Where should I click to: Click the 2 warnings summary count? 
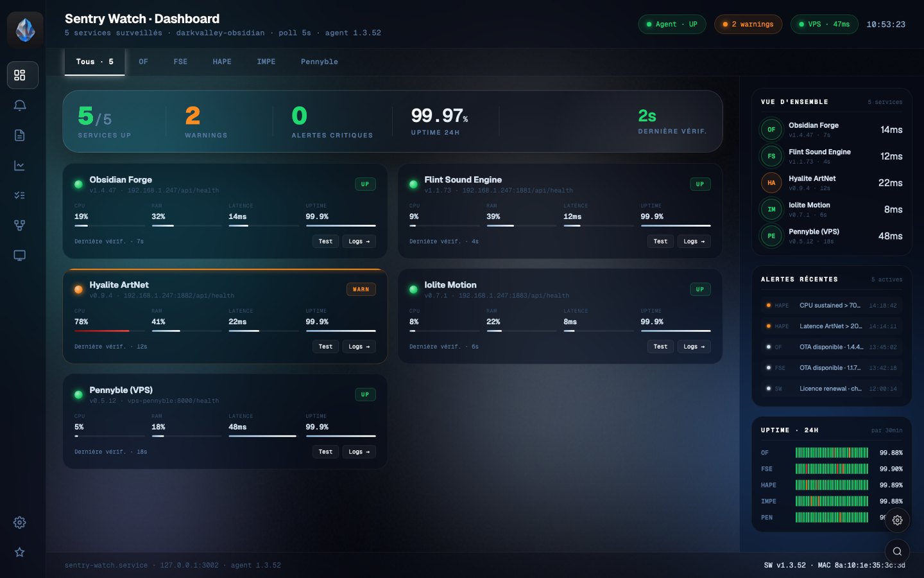coord(193,116)
